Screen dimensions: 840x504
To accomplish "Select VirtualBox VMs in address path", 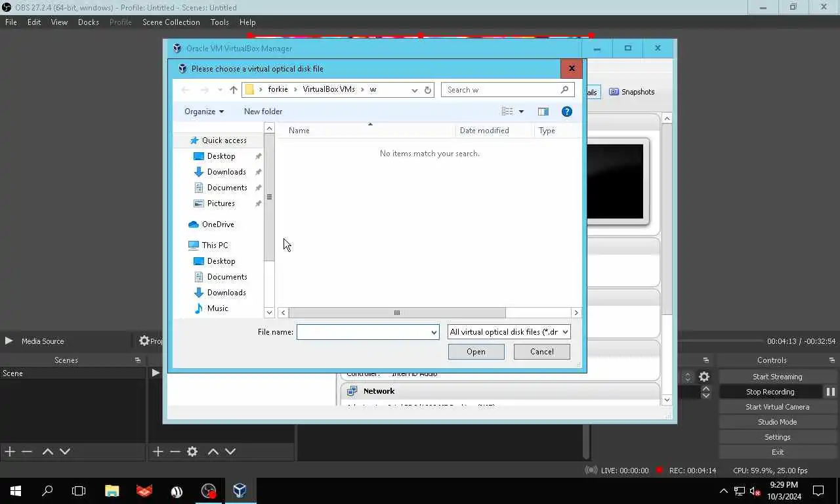I will pos(329,89).
